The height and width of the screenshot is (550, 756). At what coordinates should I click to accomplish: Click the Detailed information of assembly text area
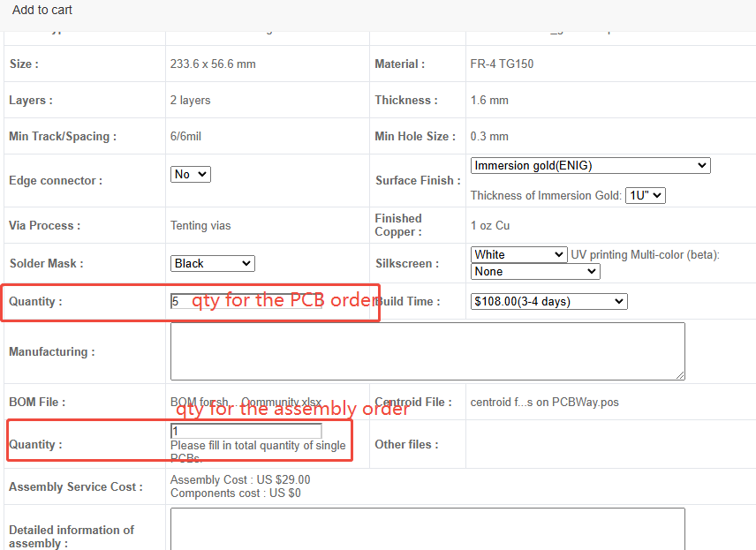[x=427, y=530]
